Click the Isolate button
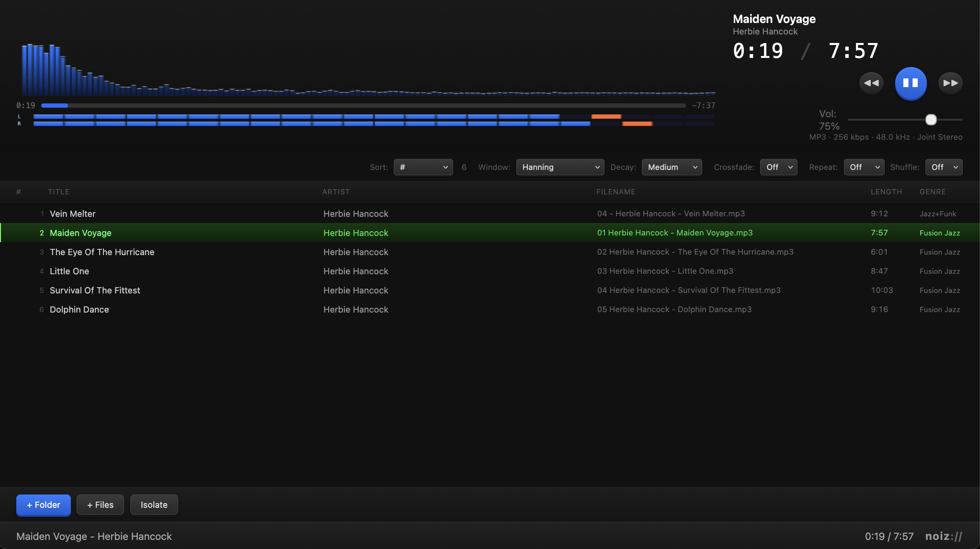 tap(154, 505)
